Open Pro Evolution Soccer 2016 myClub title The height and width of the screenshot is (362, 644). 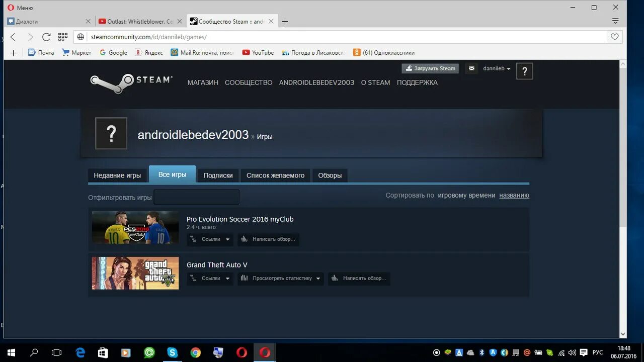(240, 219)
